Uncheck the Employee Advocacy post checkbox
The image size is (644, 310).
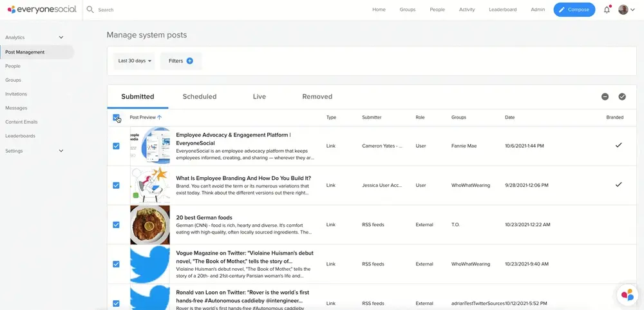[116, 146]
